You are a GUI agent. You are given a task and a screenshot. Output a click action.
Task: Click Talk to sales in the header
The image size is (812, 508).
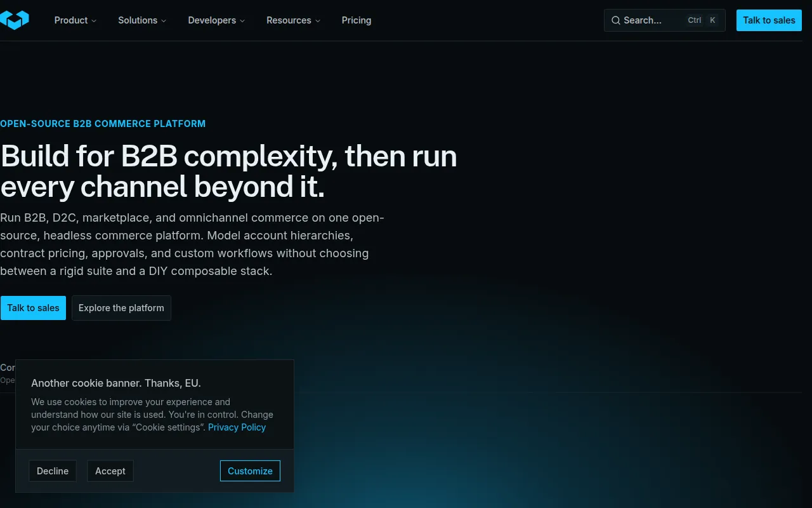coord(769,20)
